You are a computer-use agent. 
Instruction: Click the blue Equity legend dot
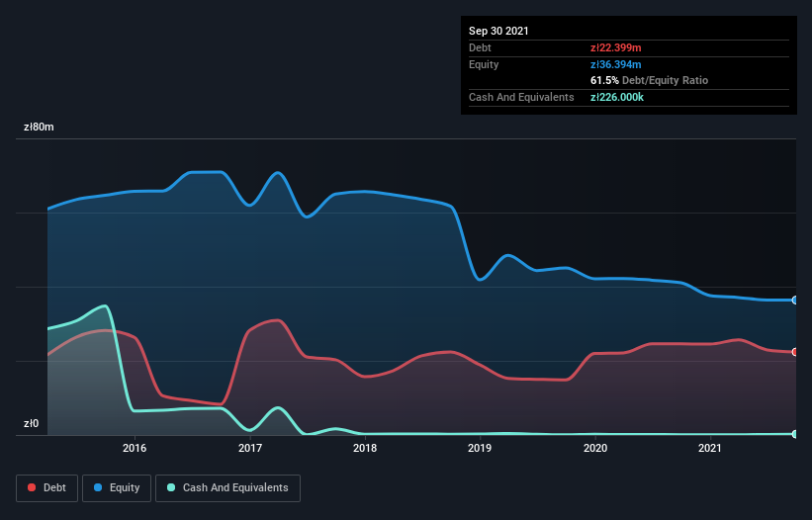pyautogui.click(x=98, y=487)
